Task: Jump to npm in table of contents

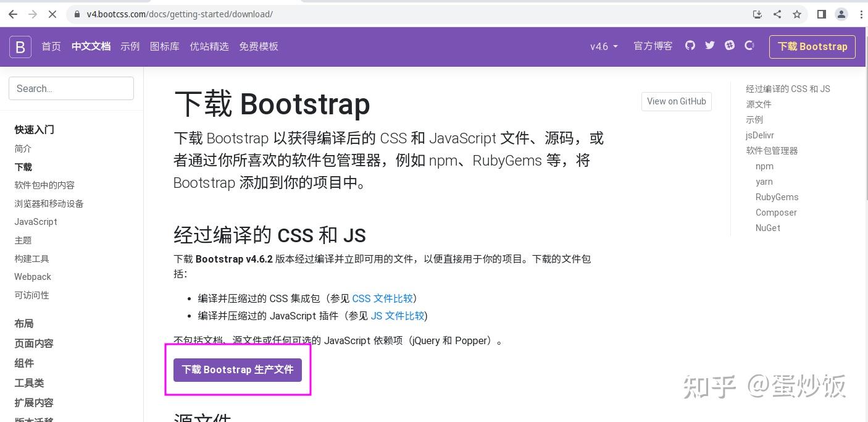Action: tap(764, 166)
